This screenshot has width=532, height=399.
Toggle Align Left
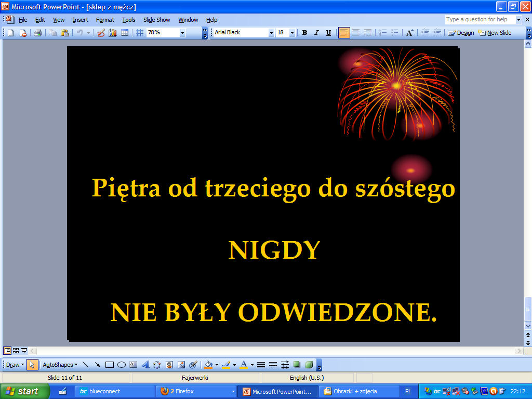pyautogui.click(x=344, y=33)
